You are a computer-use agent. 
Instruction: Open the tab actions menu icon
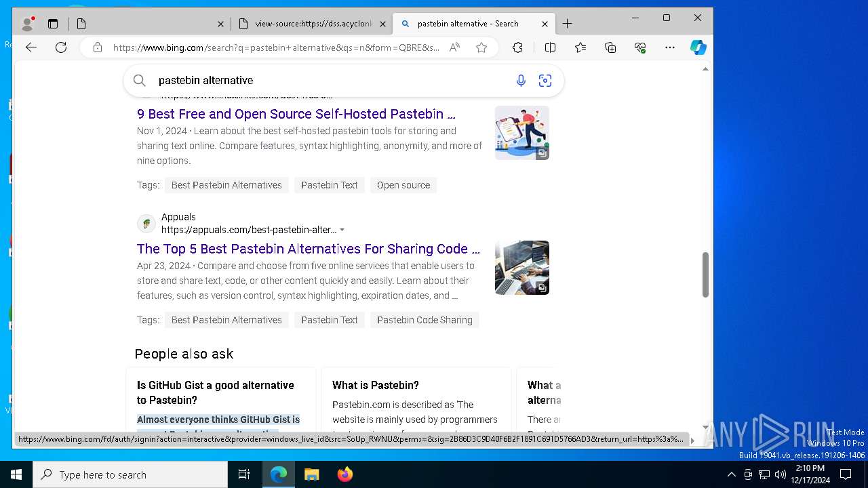[x=53, y=24]
